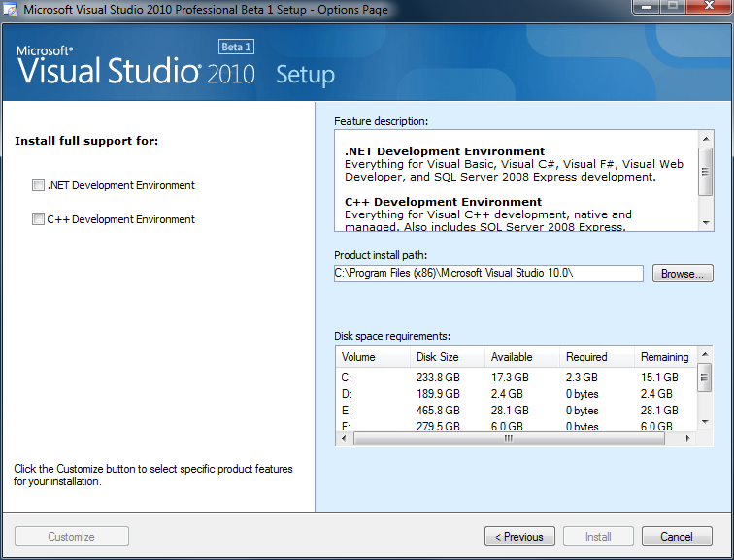Image resolution: width=734 pixels, height=560 pixels.
Task: Minimize the setup window
Action: coord(647,7)
